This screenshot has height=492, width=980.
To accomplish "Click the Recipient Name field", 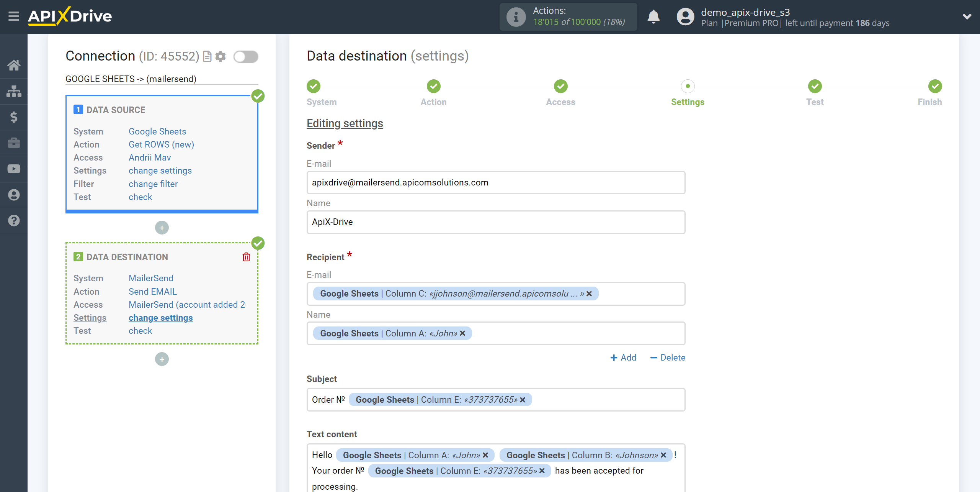I will click(x=496, y=333).
